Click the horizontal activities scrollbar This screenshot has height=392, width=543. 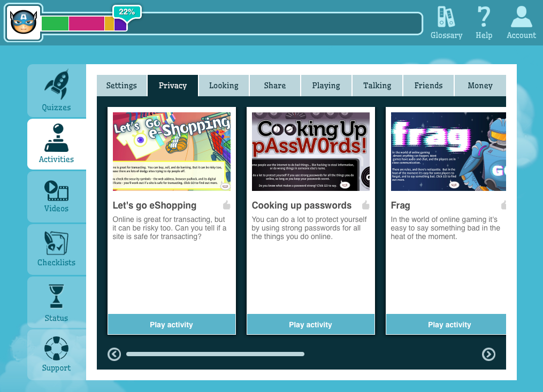(x=215, y=354)
